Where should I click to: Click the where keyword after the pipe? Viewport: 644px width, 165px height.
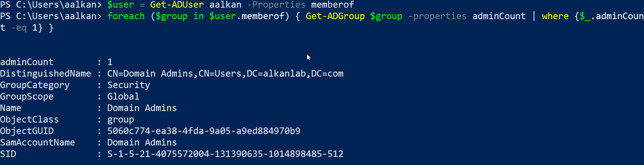click(555, 16)
